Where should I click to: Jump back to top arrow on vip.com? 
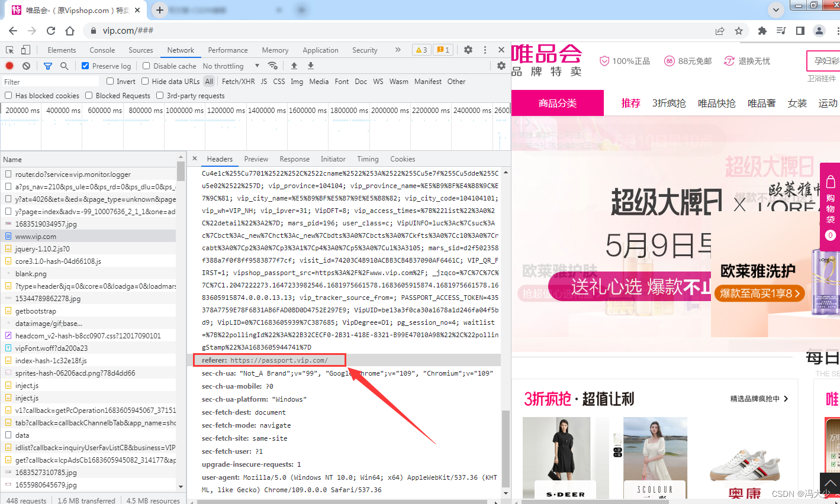(830, 484)
